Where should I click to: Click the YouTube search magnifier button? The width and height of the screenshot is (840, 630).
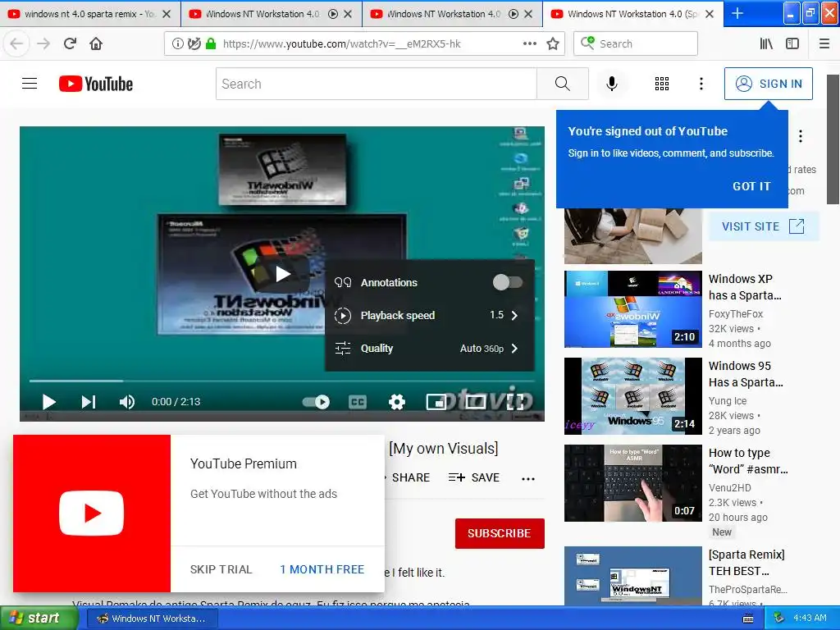pyautogui.click(x=563, y=84)
